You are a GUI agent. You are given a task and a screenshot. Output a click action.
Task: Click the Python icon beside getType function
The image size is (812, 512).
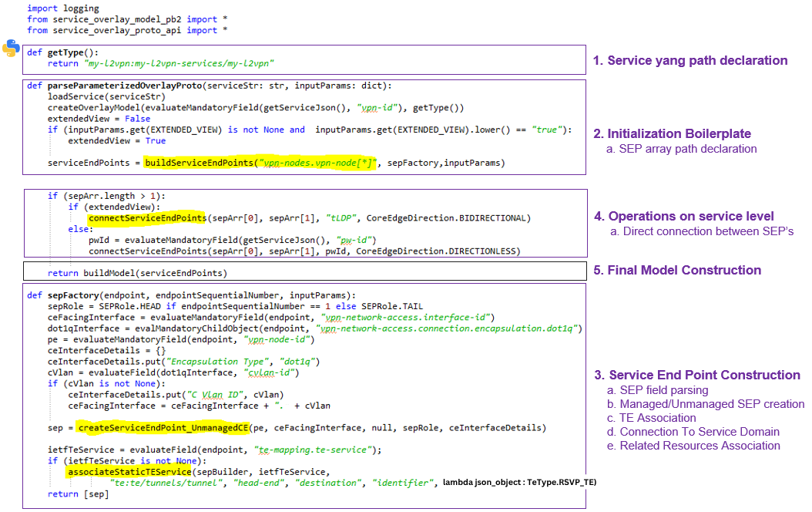(11, 49)
